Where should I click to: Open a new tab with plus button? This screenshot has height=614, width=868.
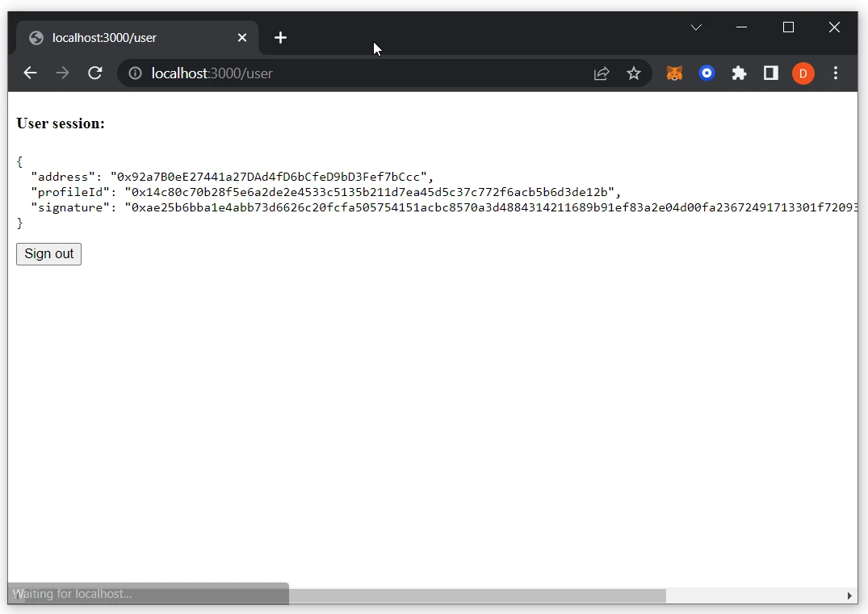point(280,38)
